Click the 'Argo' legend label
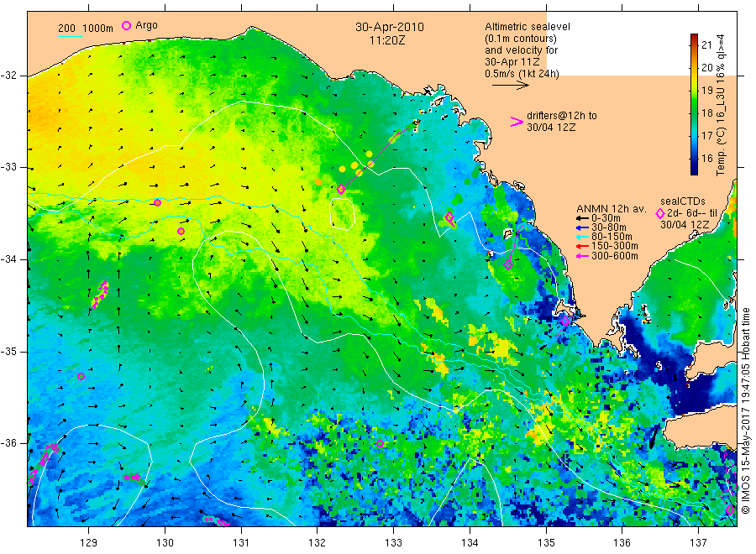The height and width of the screenshot is (554, 756). [x=146, y=25]
